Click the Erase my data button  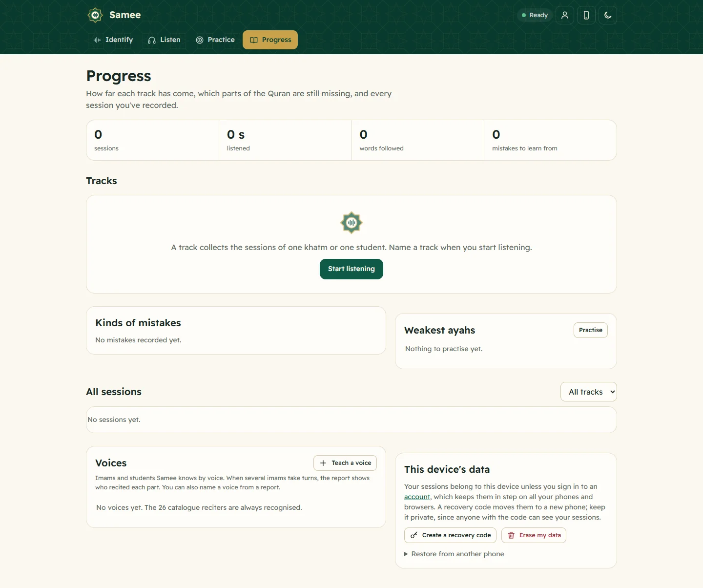534,535
